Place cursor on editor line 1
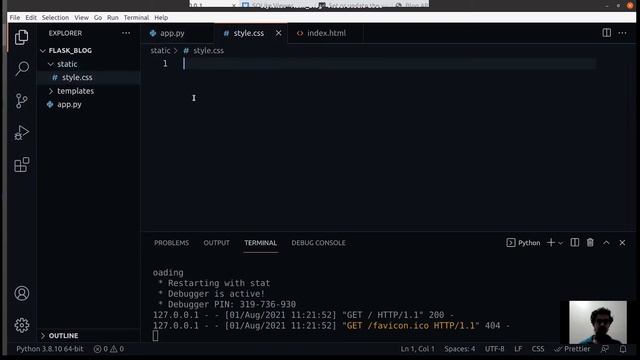 tap(390, 64)
